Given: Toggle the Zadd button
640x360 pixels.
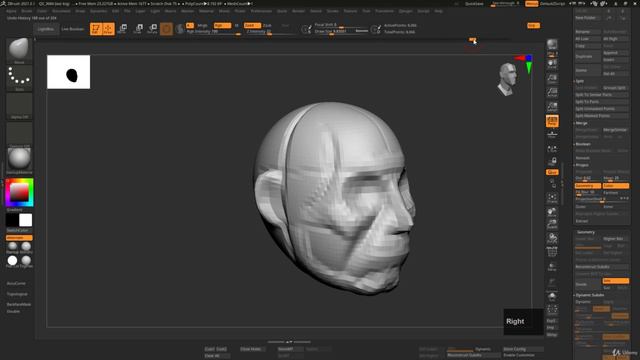Looking at the screenshot, I should coord(252,25).
